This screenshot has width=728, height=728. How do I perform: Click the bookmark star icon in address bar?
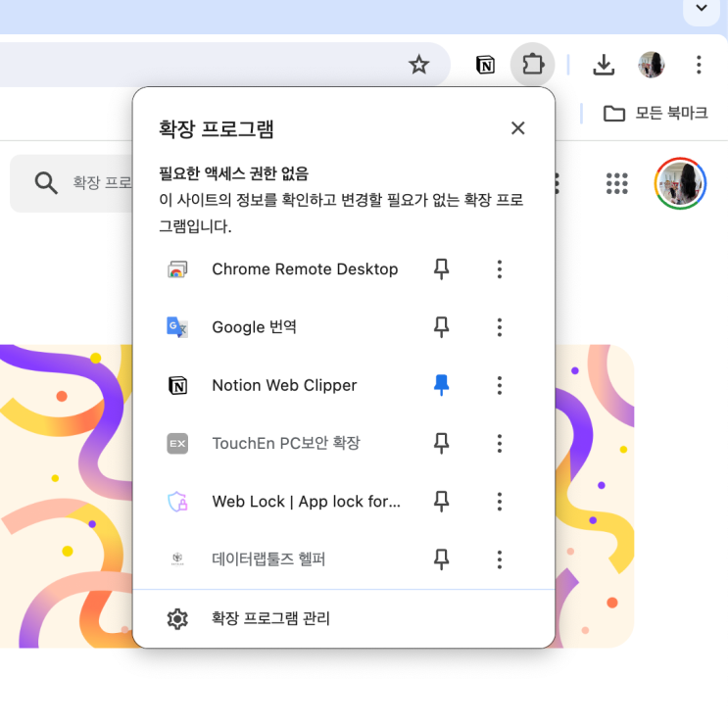[x=418, y=65]
